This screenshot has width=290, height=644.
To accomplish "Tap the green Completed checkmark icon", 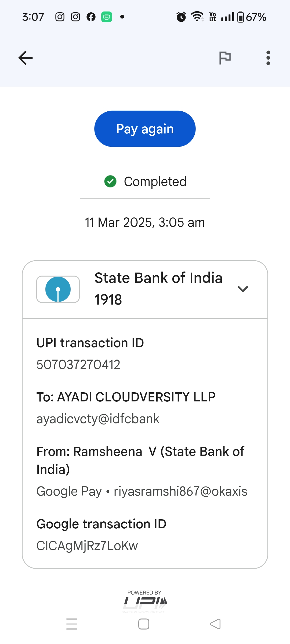I will [x=110, y=181].
